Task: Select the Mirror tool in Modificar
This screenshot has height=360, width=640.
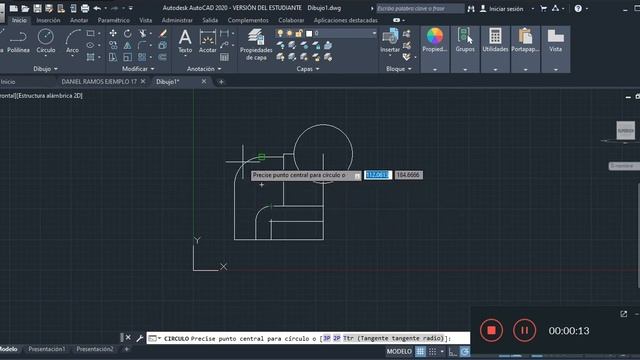Action: tap(128, 45)
